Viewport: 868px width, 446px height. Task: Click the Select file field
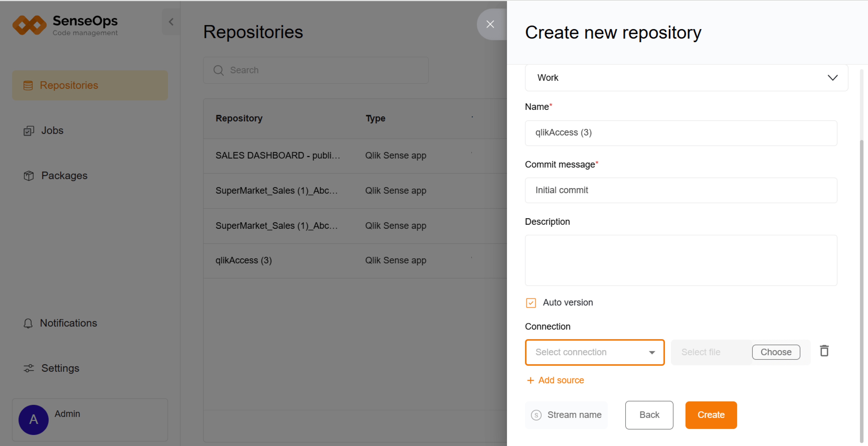point(711,352)
